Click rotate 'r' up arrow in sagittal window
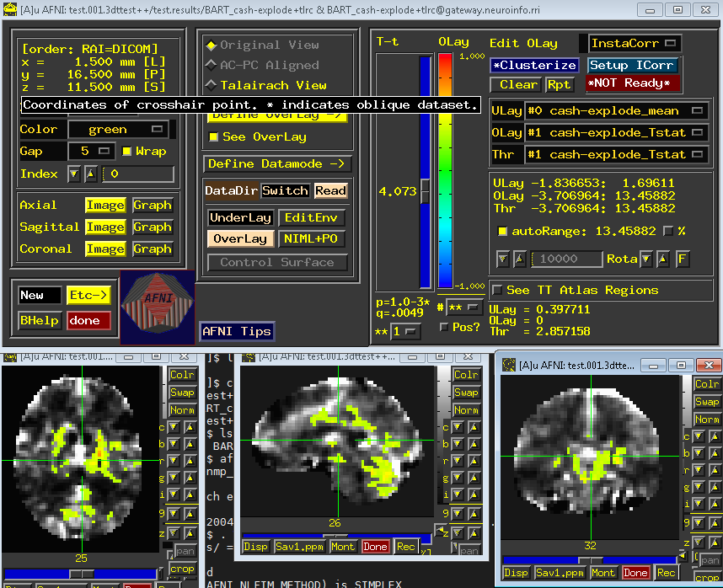Image resolution: width=723 pixels, height=588 pixels. point(474,460)
